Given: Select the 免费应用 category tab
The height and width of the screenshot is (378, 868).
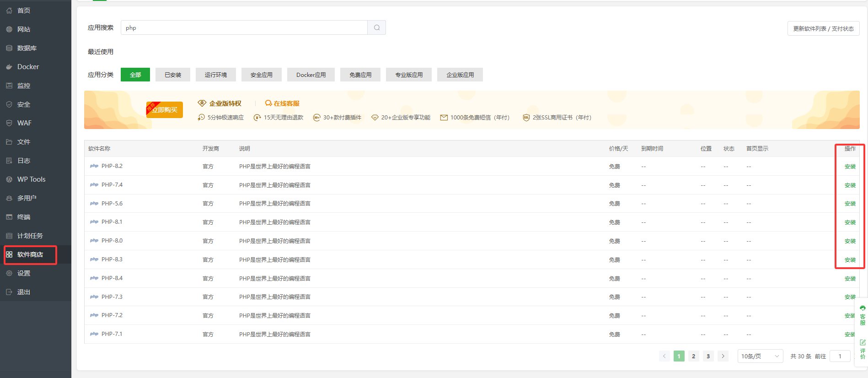Looking at the screenshot, I should (x=360, y=75).
